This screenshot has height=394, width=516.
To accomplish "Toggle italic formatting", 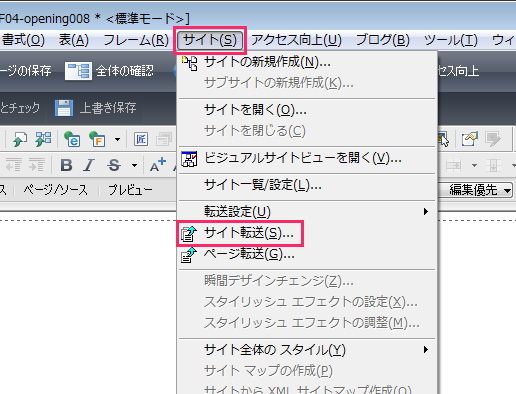I will [89, 165].
